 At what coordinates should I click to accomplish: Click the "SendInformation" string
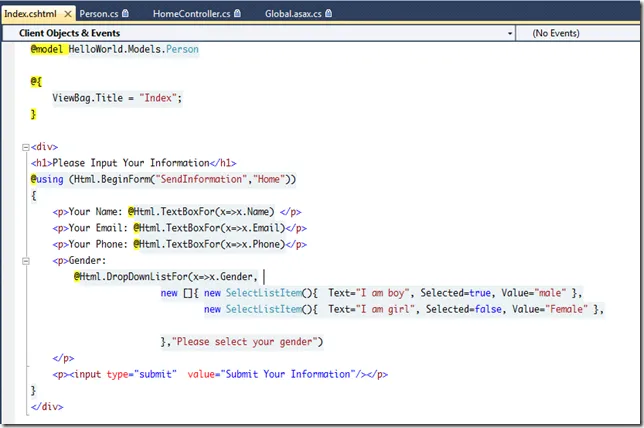(x=201, y=179)
